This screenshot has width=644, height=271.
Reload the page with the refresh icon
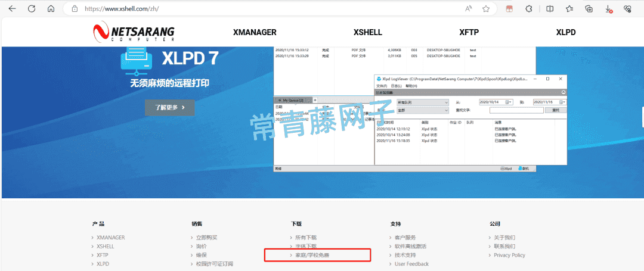(x=32, y=8)
